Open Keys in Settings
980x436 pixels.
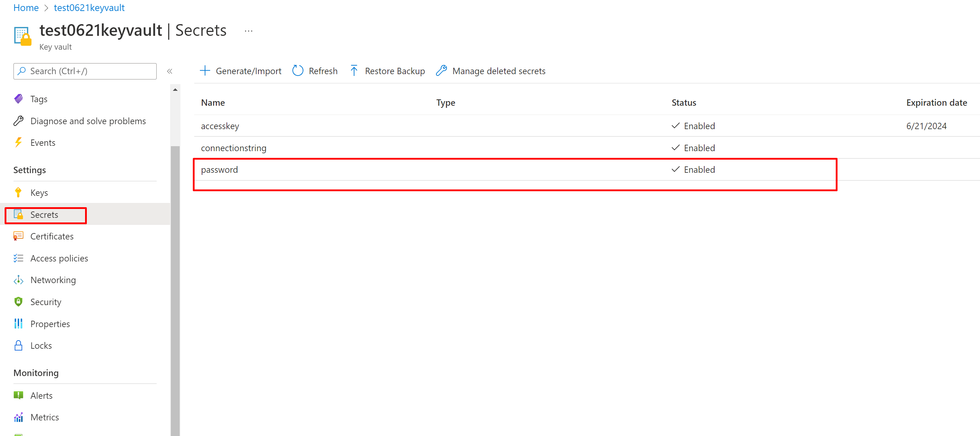[39, 193]
